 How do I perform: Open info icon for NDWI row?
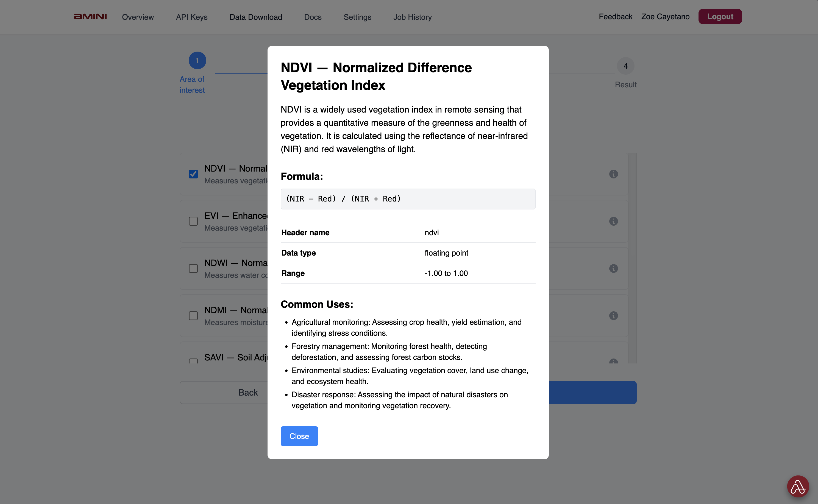pos(613,268)
